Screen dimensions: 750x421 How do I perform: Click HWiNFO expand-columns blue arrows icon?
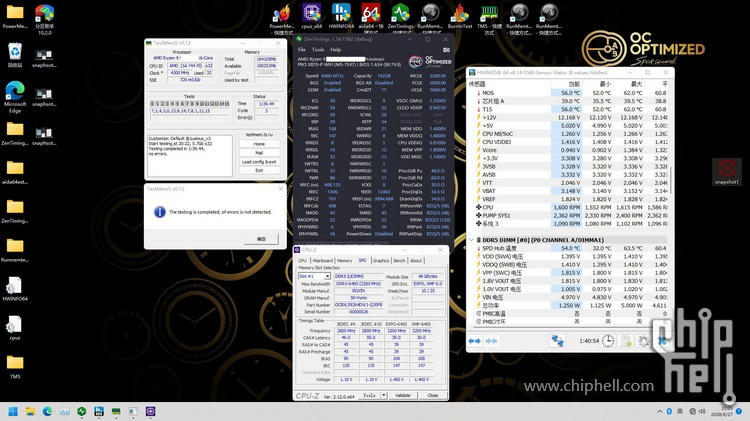[x=474, y=341]
